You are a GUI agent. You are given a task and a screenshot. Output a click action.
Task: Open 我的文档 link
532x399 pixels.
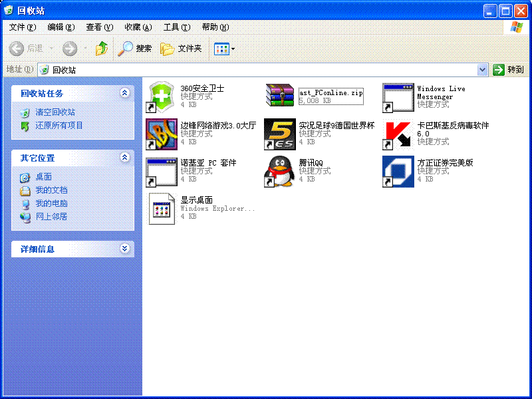pyautogui.click(x=51, y=190)
